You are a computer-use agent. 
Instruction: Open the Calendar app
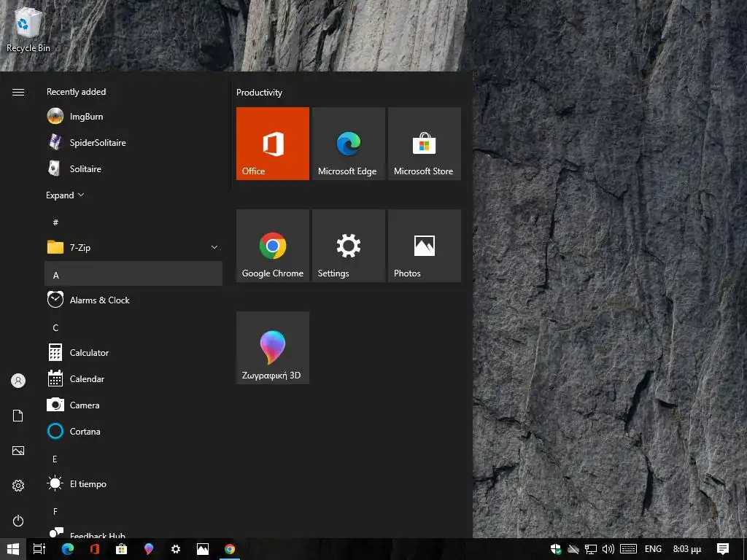pos(133,378)
